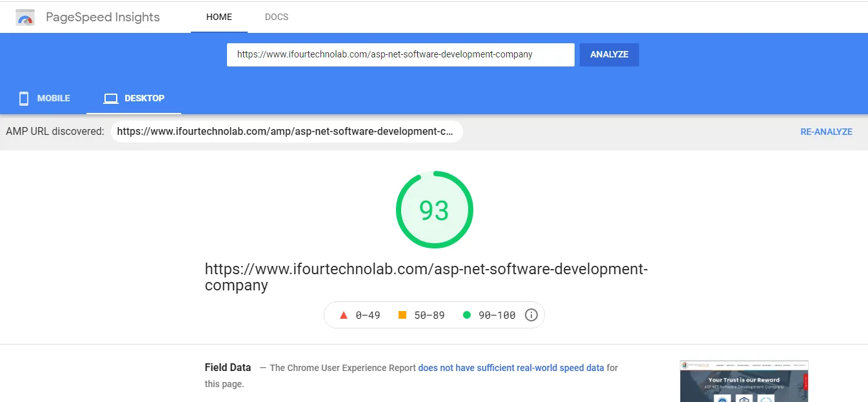868x402 pixels.
Task: Switch to the MOBILE results tab
Action: point(44,98)
